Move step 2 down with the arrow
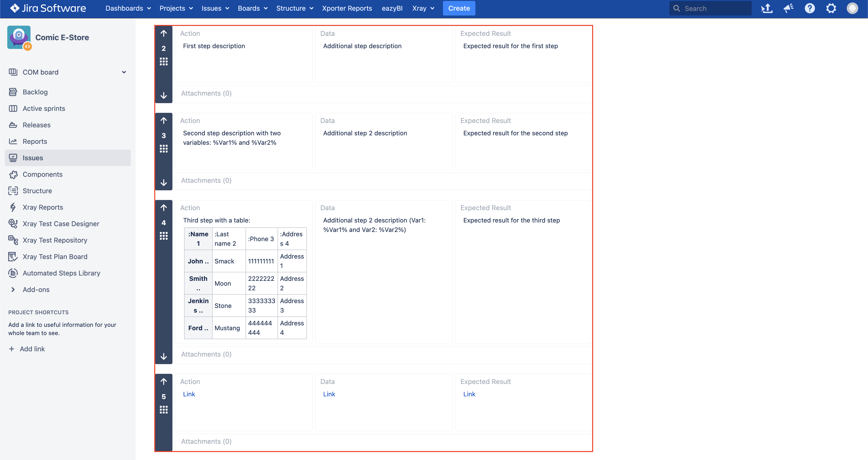This screenshot has width=868, height=460. tap(164, 96)
